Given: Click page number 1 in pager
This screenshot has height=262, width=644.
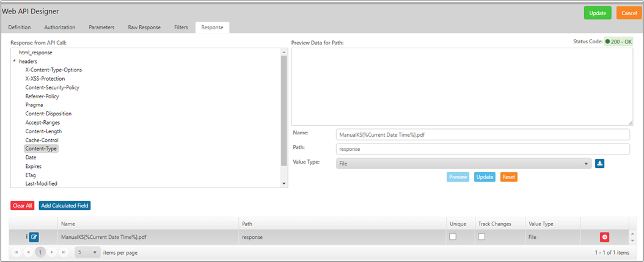Looking at the screenshot, I should pyautogui.click(x=40, y=252).
